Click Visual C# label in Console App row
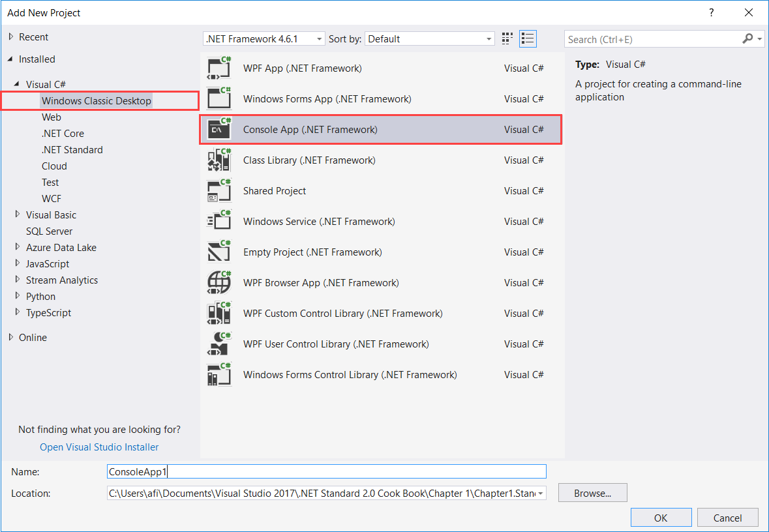This screenshot has height=532, width=769. pyautogui.click(x=524, y=130)
